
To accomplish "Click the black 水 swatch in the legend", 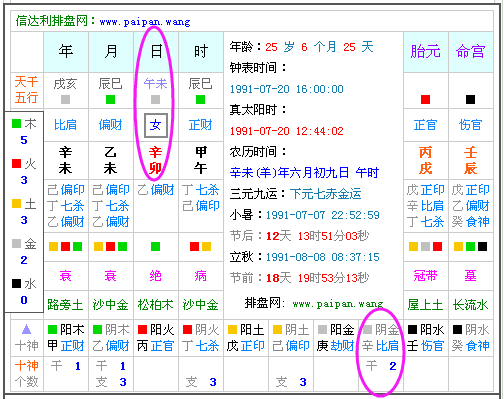I will [17, 284].
